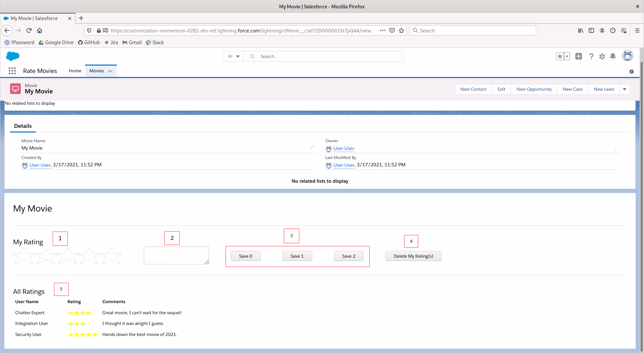
Task: Reload the current page
Action: coord(29,30)
